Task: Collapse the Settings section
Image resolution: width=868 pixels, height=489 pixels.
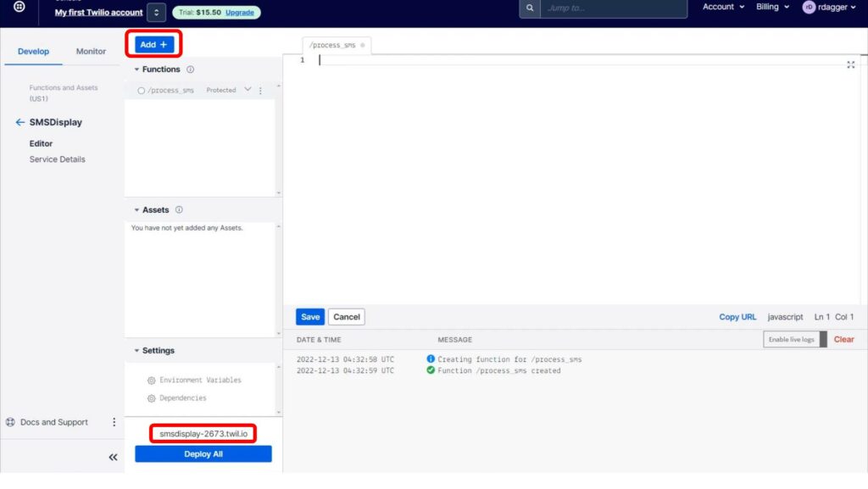Action: (136, 351)
